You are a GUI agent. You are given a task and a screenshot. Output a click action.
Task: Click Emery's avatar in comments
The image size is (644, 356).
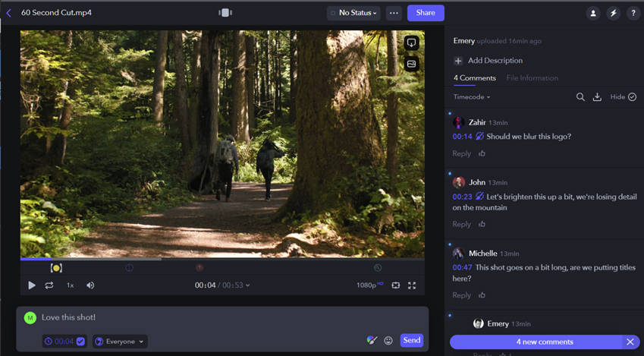click(479, 323)
